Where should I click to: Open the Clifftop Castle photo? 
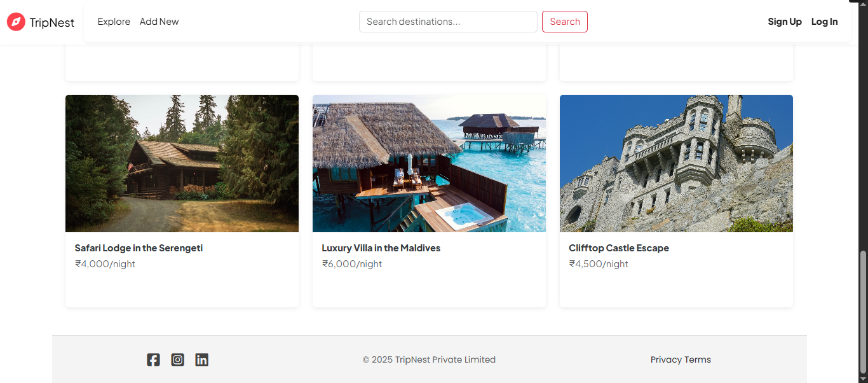click(676, 164)
